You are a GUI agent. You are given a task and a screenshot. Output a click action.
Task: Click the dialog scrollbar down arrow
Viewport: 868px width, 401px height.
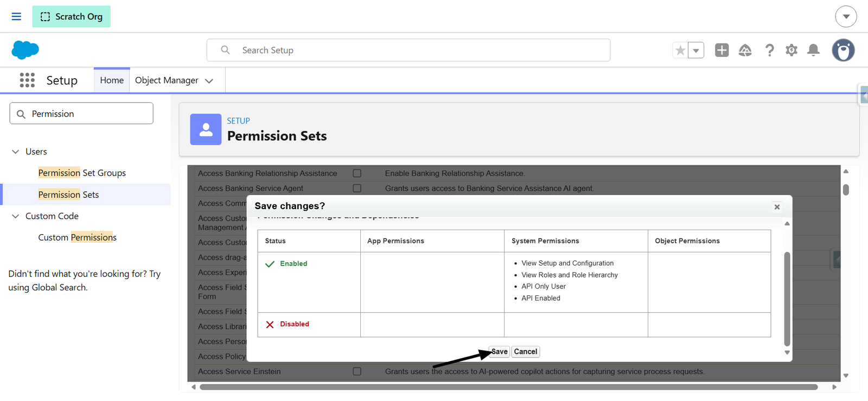coord(787,352)
